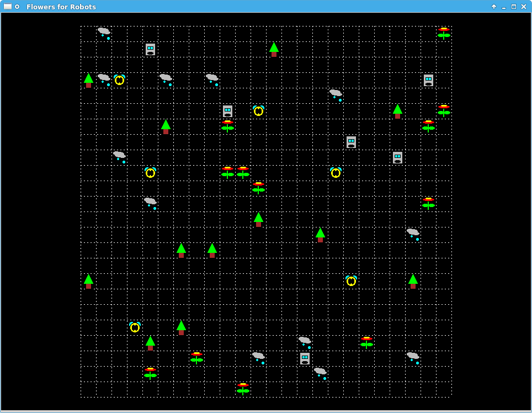Pick the flower in the second-to-last grid row

[x=150, y=374]
